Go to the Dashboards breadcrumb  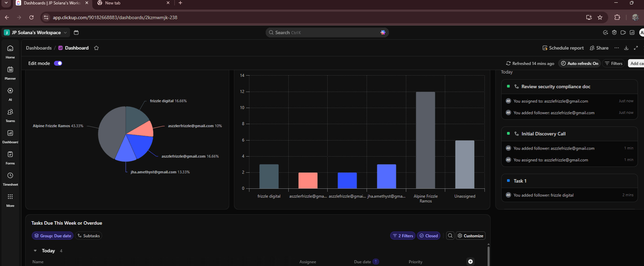(39, 48)
